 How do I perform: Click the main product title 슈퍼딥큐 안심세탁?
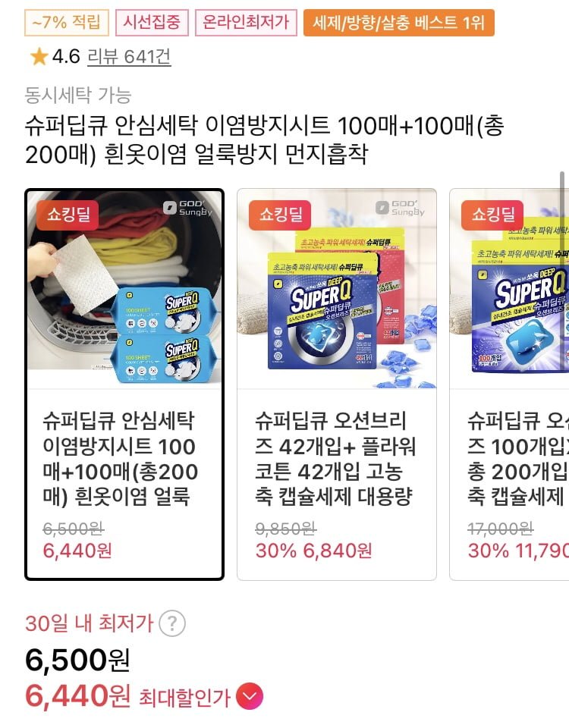[264, 140]
